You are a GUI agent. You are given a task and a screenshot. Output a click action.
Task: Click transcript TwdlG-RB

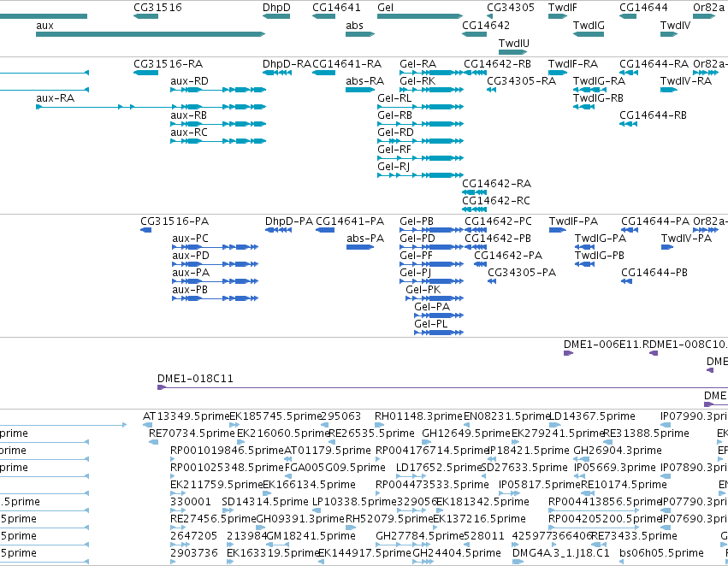[598, 98]
